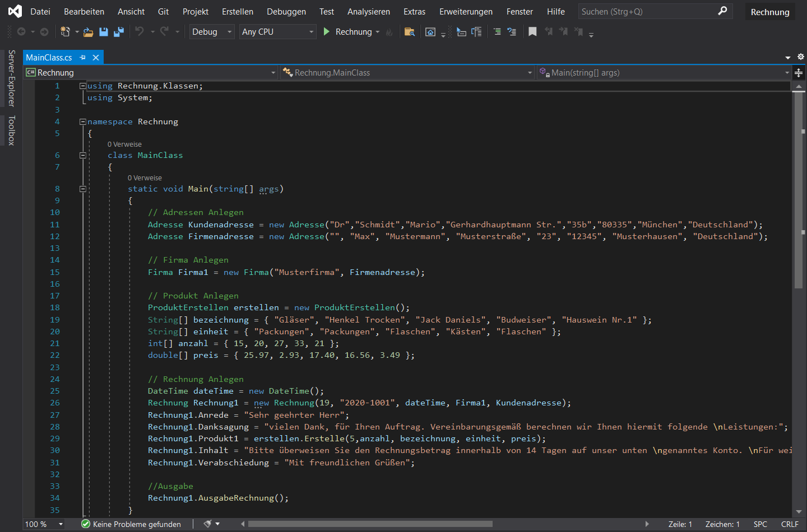This screenshot has width=807, height=532.
Task: Click the Hot Reload flame icon
Action: (389, 32)
